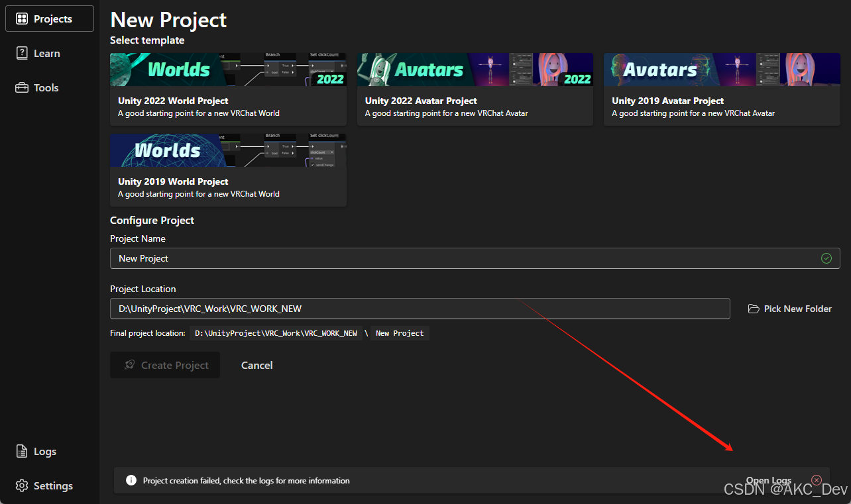Click the Settings gear icon
The width and height of the screenshot is (851, 504).
pos(22,485)
